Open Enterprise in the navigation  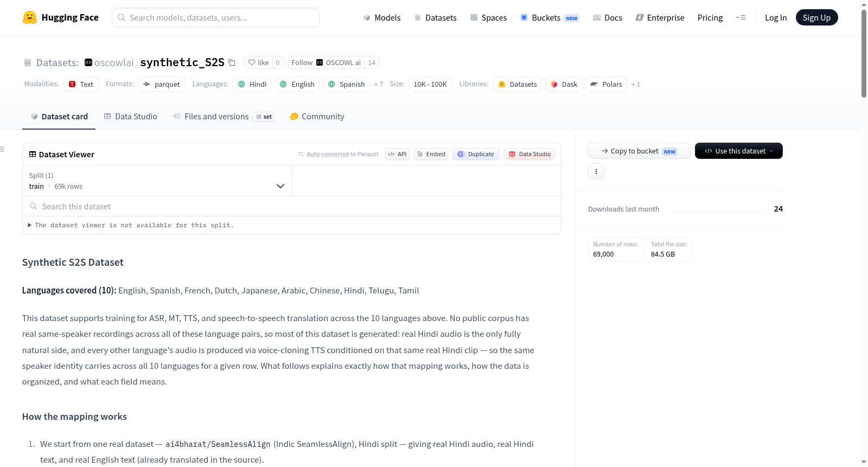pos(660,17)
